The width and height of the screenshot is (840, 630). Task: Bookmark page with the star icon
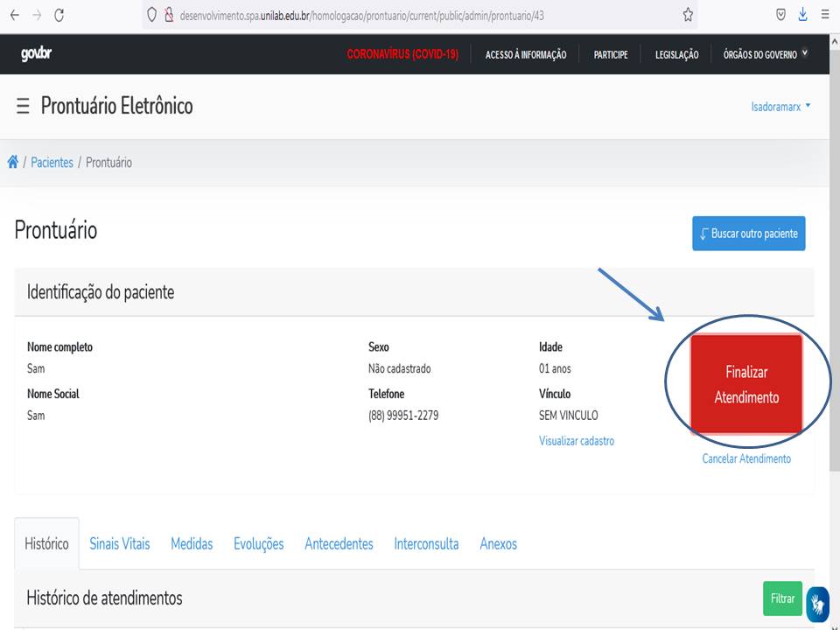coord(688,15)
